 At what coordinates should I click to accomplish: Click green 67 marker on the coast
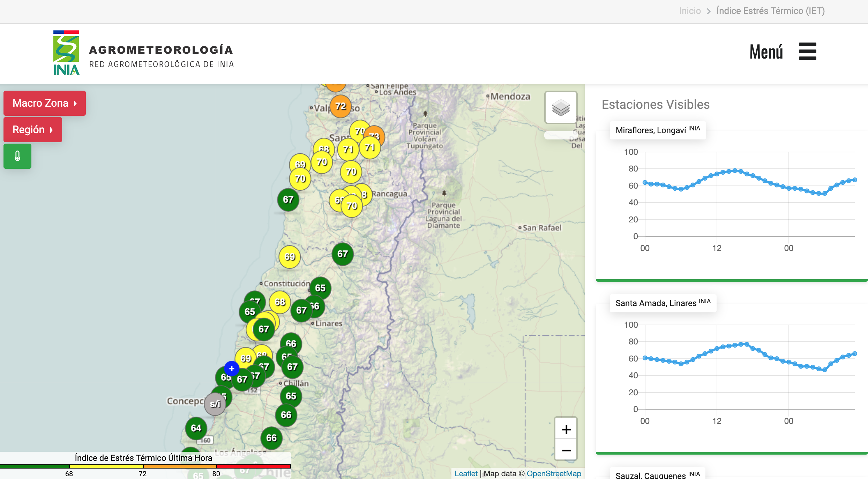tap(288, 199)
